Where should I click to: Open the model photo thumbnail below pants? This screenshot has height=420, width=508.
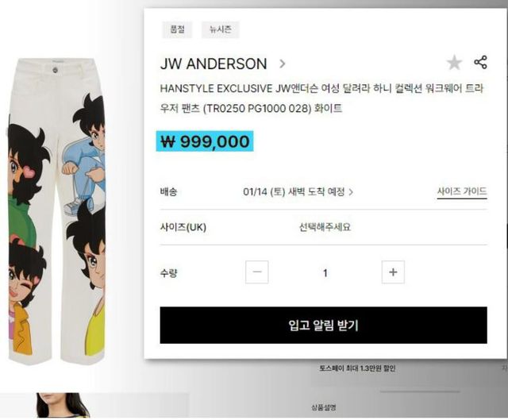pos(63,405)
